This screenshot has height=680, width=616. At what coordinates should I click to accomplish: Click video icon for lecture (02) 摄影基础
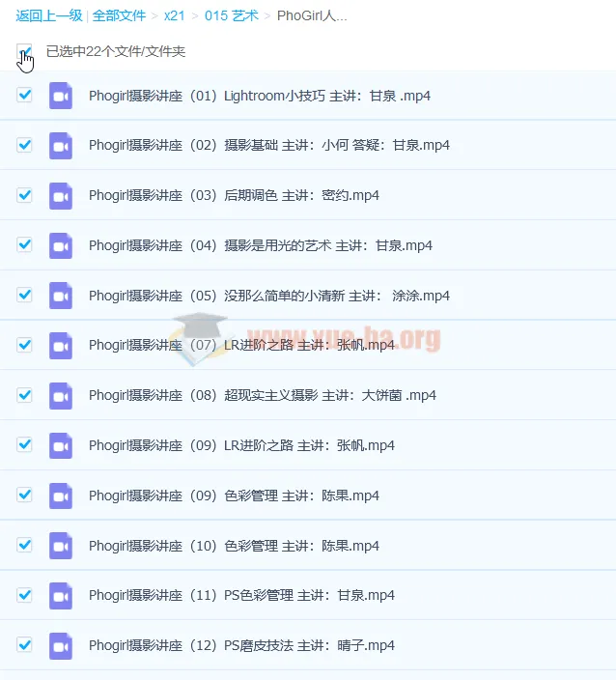[61, 146]
